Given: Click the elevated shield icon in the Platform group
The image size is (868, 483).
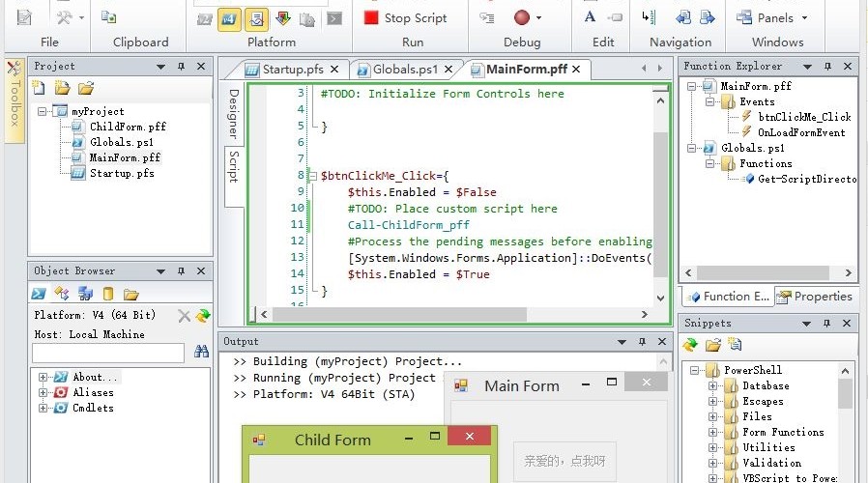Looking at the screenshot, I should [x=283, y=18].
